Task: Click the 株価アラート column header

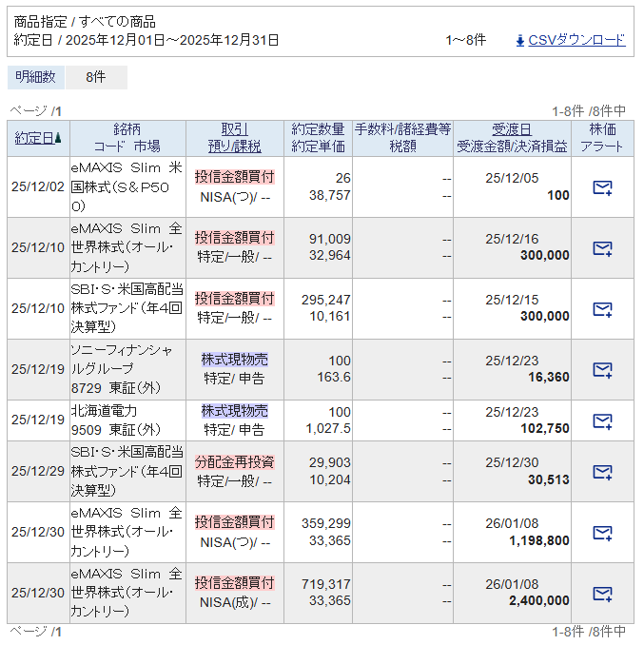Action: (601, 138)
